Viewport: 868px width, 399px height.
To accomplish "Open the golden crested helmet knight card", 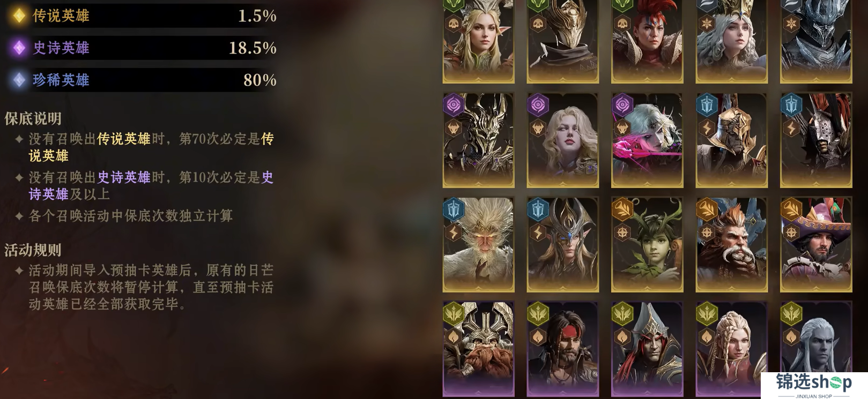I will 732,140.
